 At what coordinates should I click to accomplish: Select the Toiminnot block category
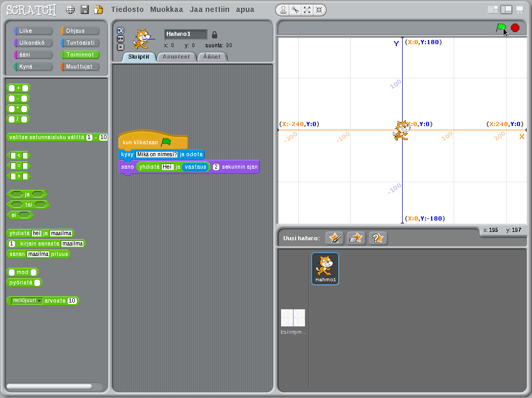80,54
